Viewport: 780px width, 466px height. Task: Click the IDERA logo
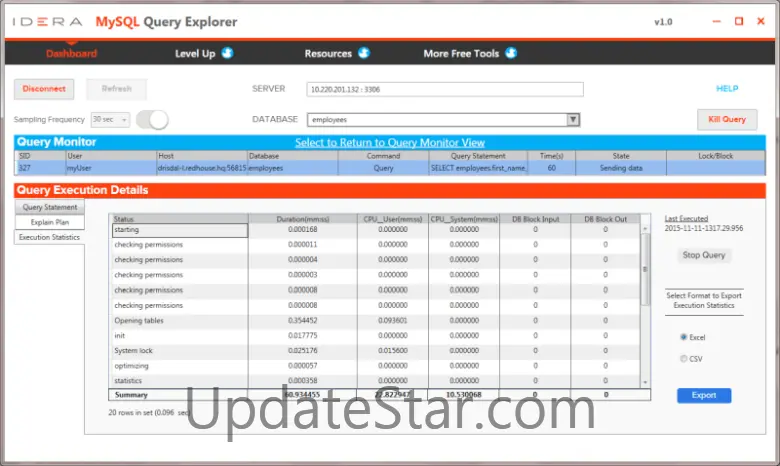click(x=48, y=22)
